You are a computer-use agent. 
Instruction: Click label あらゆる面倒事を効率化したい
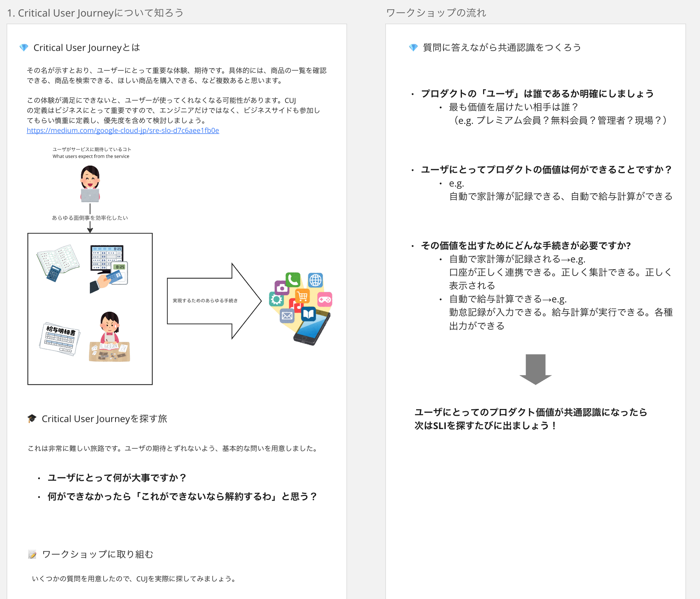click(90, 218)
